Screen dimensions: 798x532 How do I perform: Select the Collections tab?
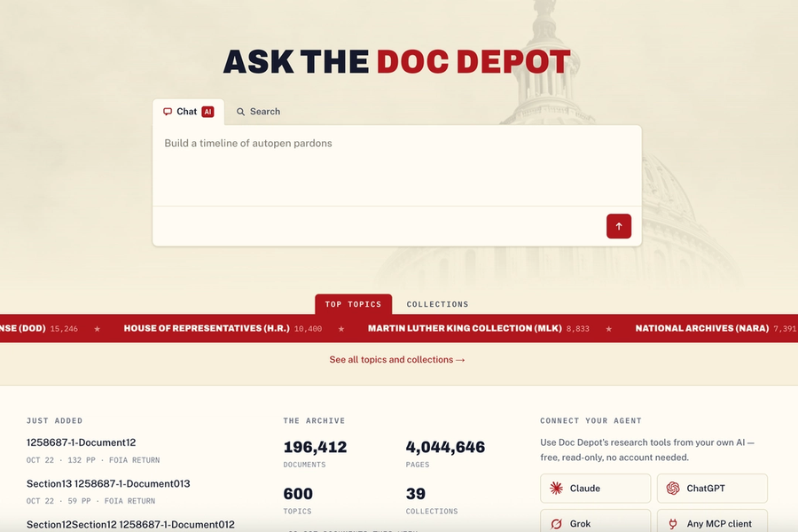click(437, 304)
